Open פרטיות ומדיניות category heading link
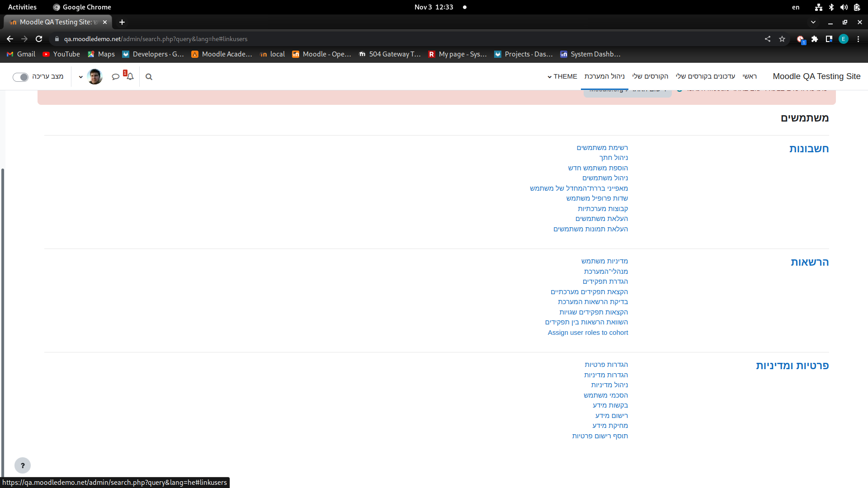This screenshot has height=488, width=868. [792, 366]
